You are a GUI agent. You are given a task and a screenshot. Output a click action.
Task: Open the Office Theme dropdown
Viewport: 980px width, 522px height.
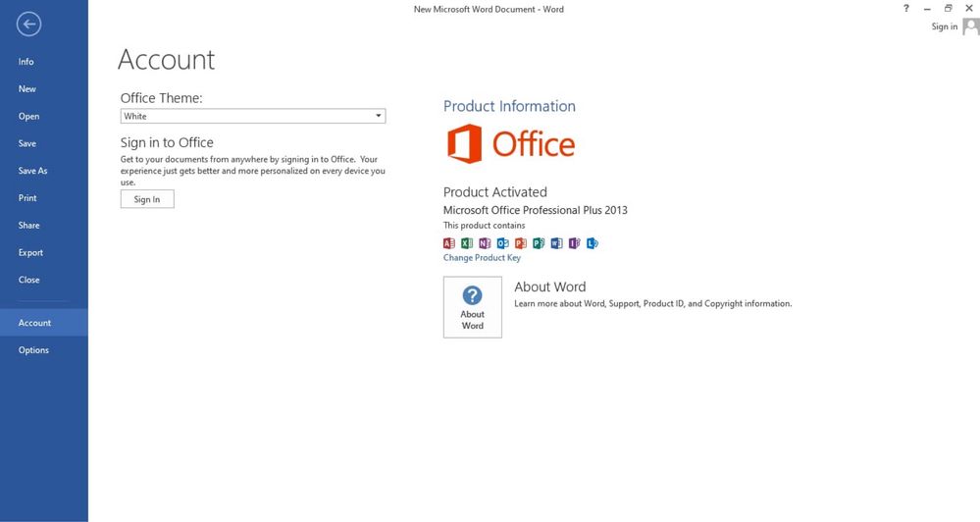(253, 116)
